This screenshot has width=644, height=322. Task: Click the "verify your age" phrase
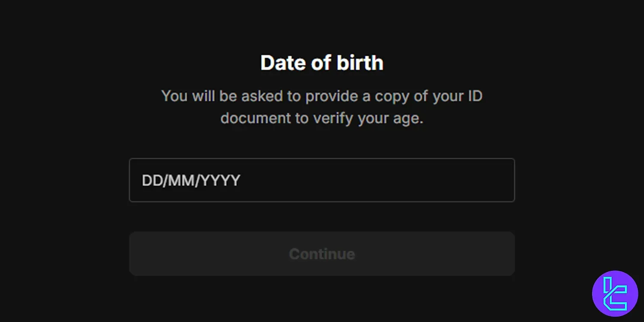[368, 118]
